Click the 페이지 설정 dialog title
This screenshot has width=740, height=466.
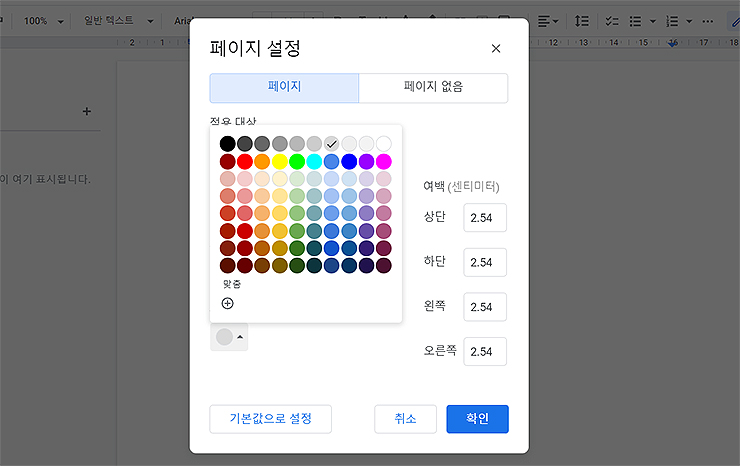point(255,48)
